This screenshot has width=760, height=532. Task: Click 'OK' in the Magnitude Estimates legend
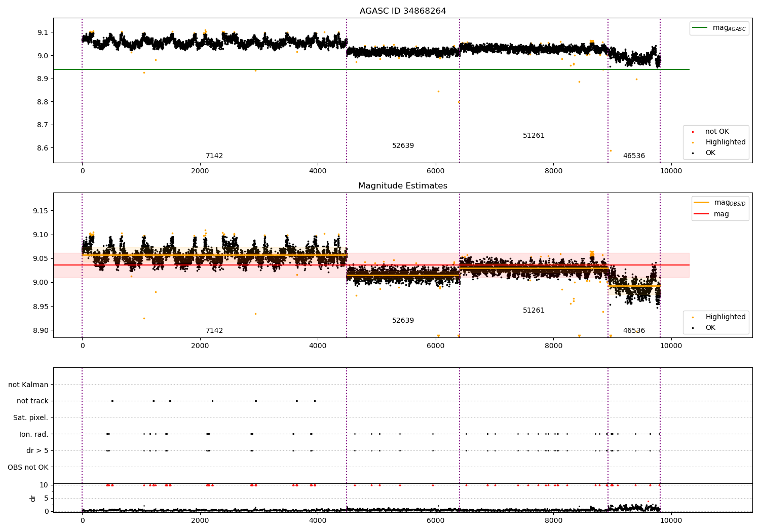click(x=710, y=328)
